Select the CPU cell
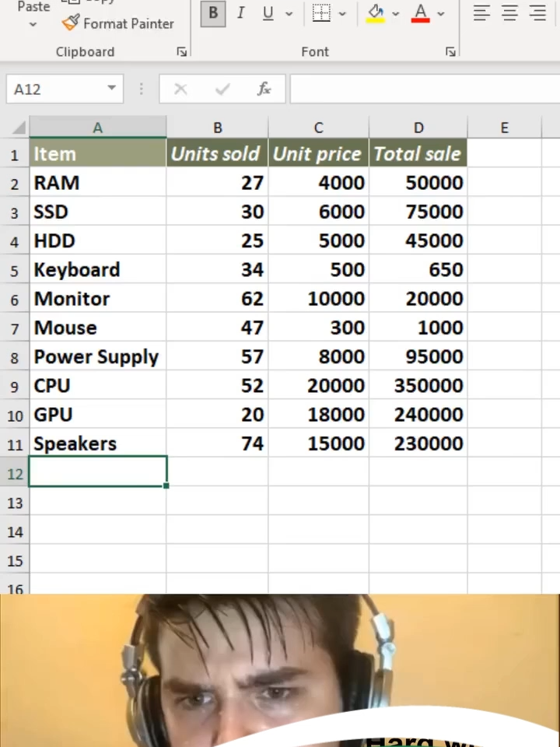This screenshot has width=560, height=747. click(98, 386)
